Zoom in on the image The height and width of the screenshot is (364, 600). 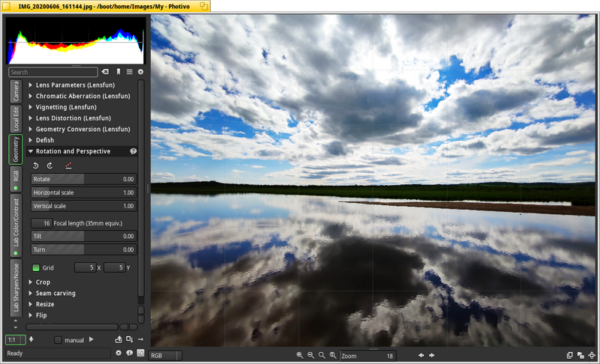click(299, 355)
